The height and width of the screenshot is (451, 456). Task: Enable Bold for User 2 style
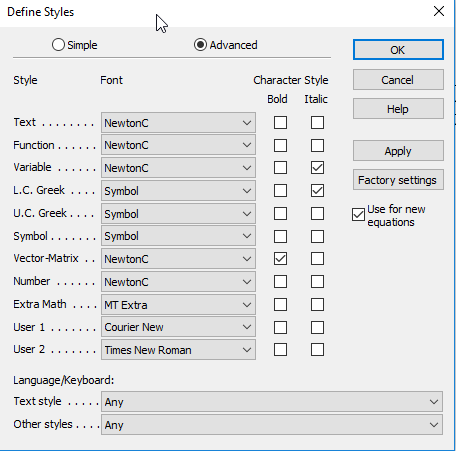click(280, 350)
